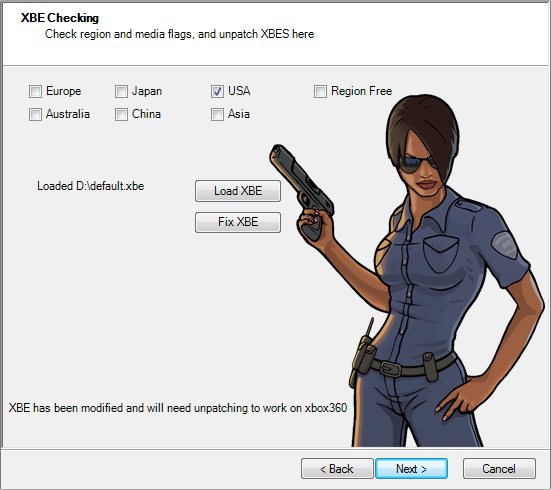
Task: Click the Loaded D:\default.xbe path label
Action: [x=91, y=186]
